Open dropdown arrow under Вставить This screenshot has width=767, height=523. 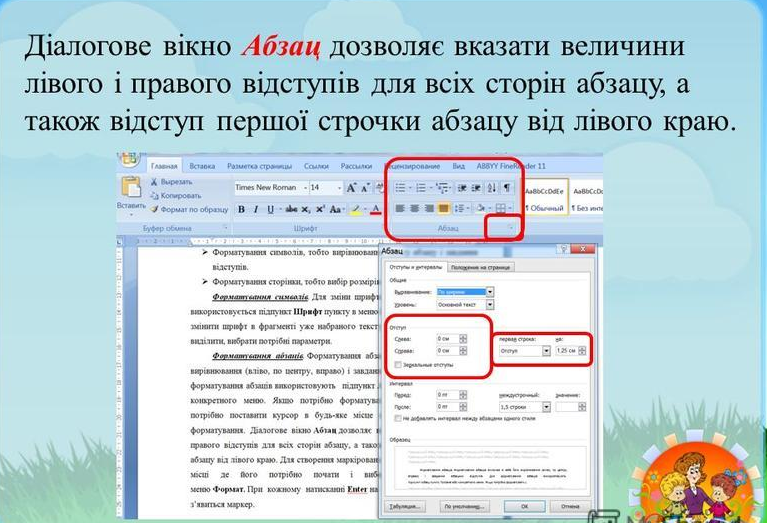(x=131, y=215)
